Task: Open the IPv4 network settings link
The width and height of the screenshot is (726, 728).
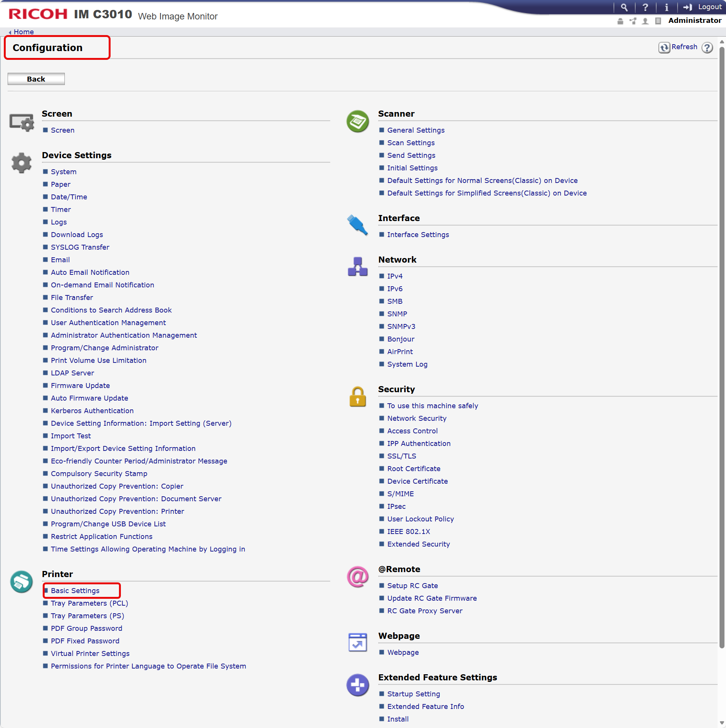Action: tap(395, 276)
